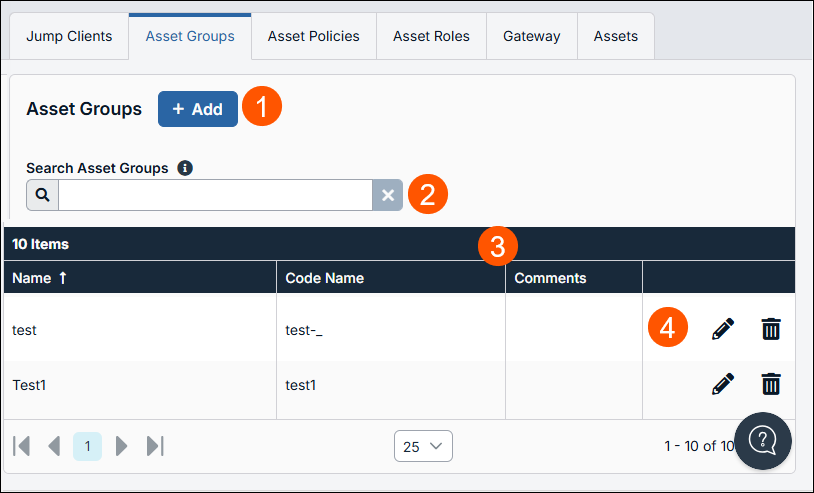
Task: Open the items-per-page dropdown showing 25
Action: (x=423, y=446)
